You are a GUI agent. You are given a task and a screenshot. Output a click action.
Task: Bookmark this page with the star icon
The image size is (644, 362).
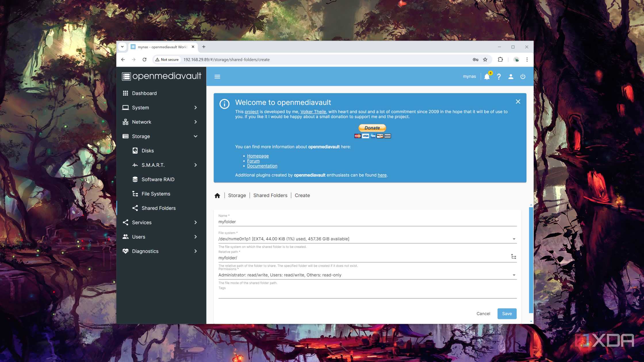pos(485,59)
